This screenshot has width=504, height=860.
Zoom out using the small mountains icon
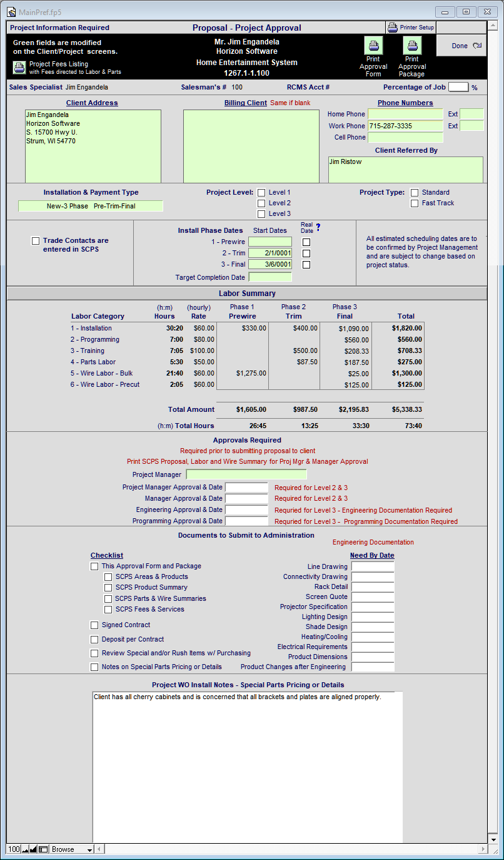point(26,849)
